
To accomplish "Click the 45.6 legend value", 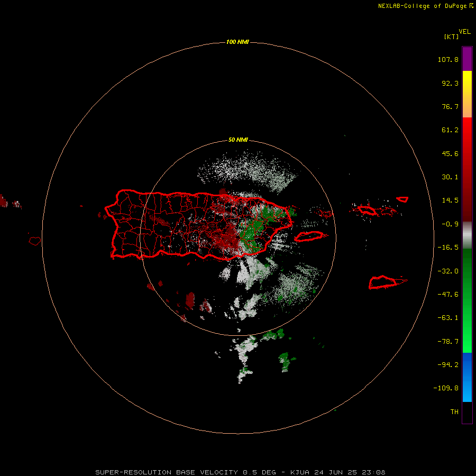I will pos(450,153).
